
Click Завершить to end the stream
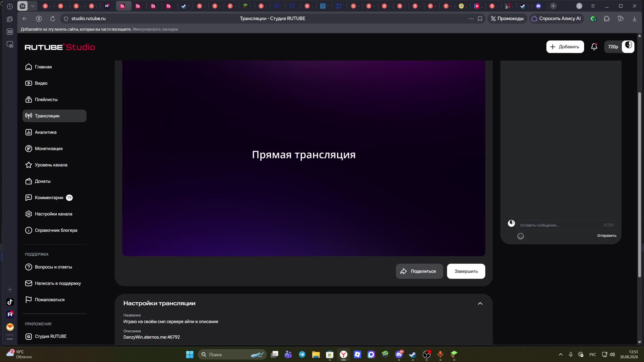pyautogui.click(x=466, y=271)
